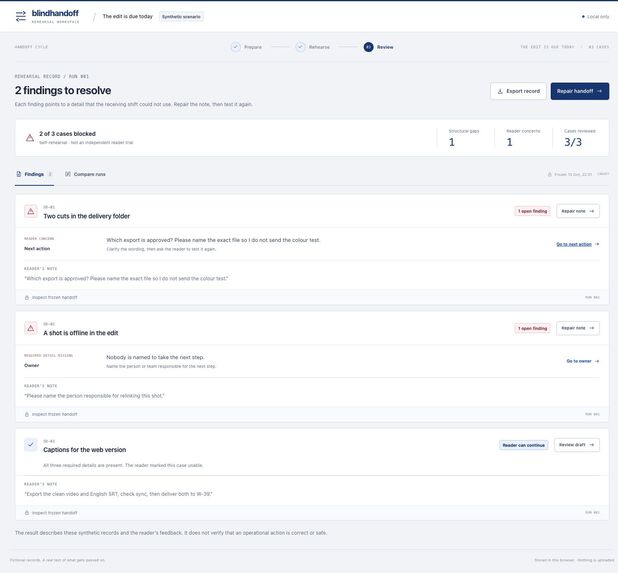
Task: Click Repair note on Two cuts card
Action: tap(578, 211)
